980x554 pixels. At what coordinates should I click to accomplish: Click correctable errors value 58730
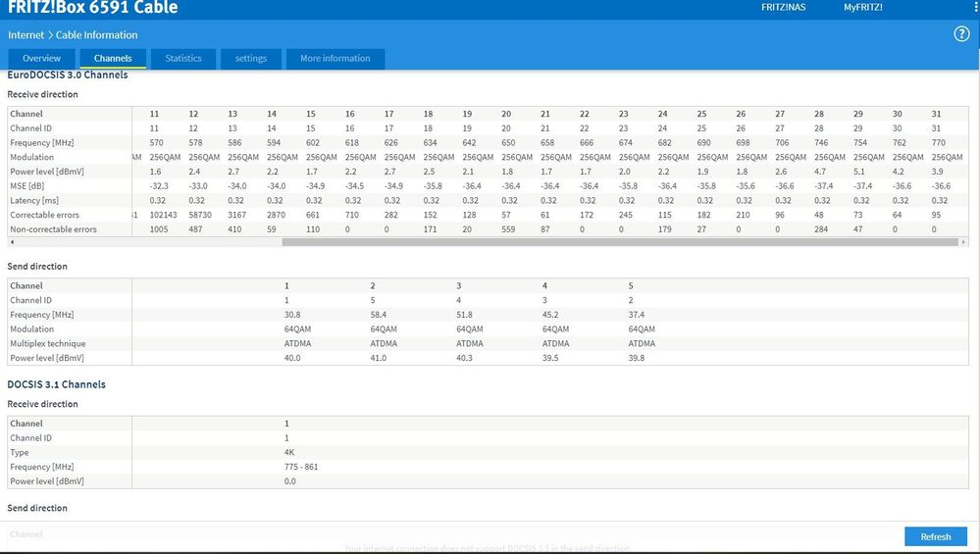click(200, 215)
